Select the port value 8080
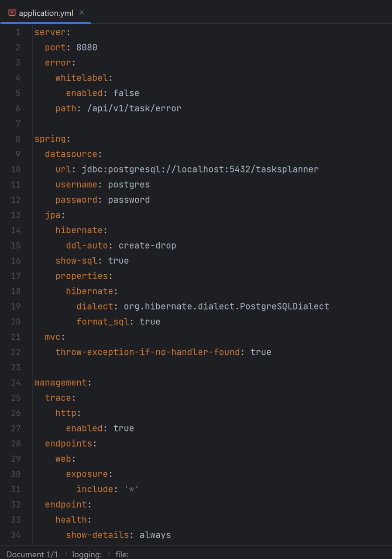 coord(86,47)
